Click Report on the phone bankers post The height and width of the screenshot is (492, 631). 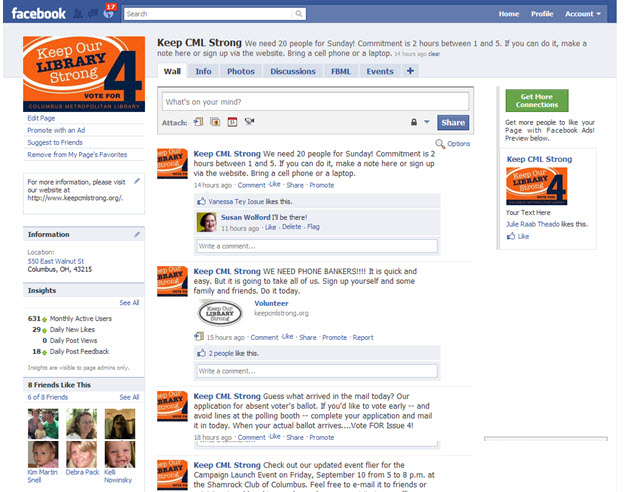point(363,338)
